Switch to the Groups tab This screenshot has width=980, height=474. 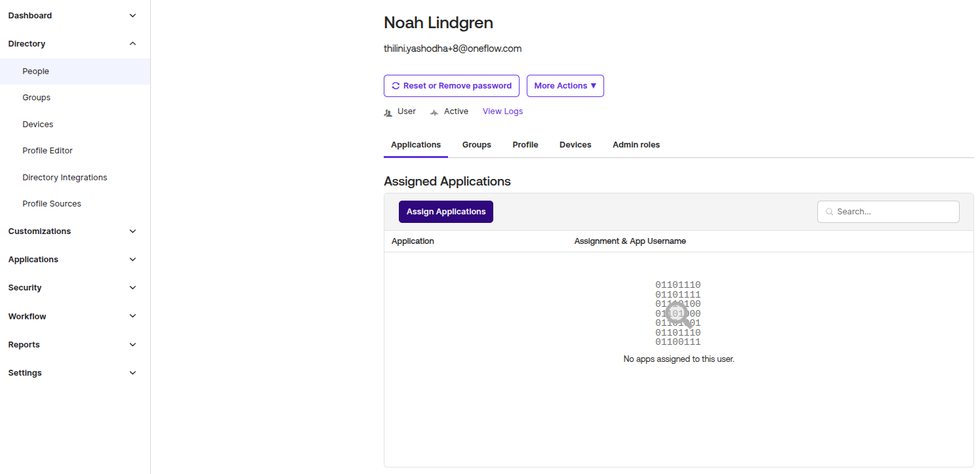pos(477,145)
